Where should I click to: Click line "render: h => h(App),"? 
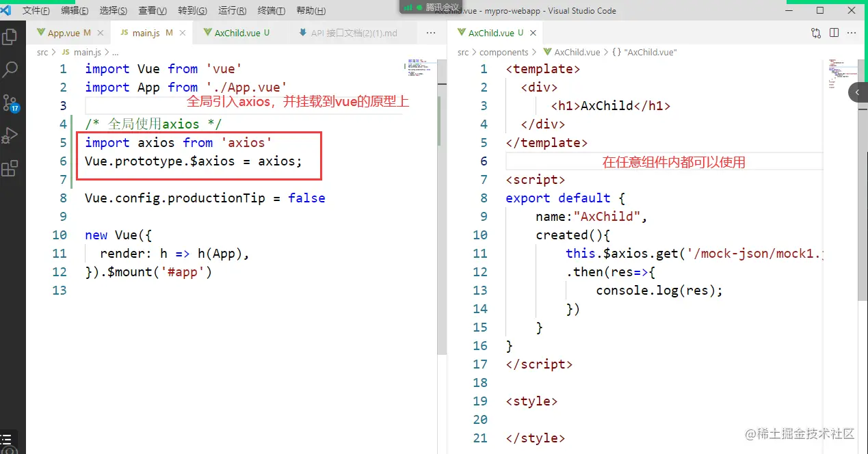[x=175, y=254]
